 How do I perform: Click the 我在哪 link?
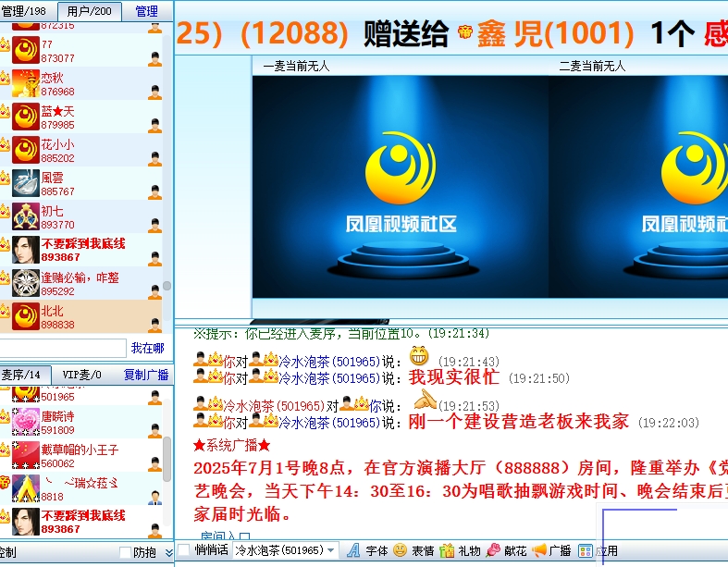pyautogui.click(x=148, y=349)
